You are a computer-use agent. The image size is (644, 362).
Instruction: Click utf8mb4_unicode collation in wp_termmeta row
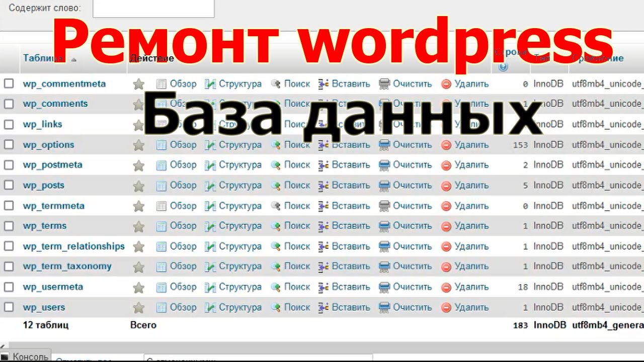(x=608, y=206)
